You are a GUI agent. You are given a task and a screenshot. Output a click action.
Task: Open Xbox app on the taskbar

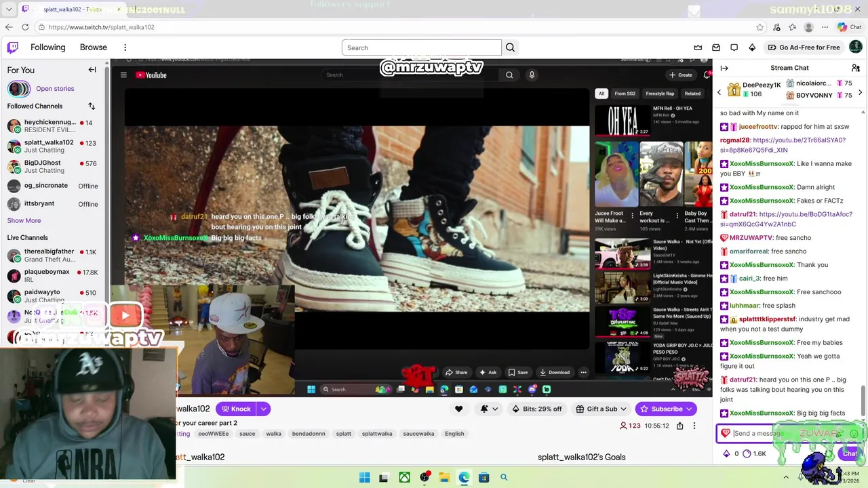click(x=404, y=478)
